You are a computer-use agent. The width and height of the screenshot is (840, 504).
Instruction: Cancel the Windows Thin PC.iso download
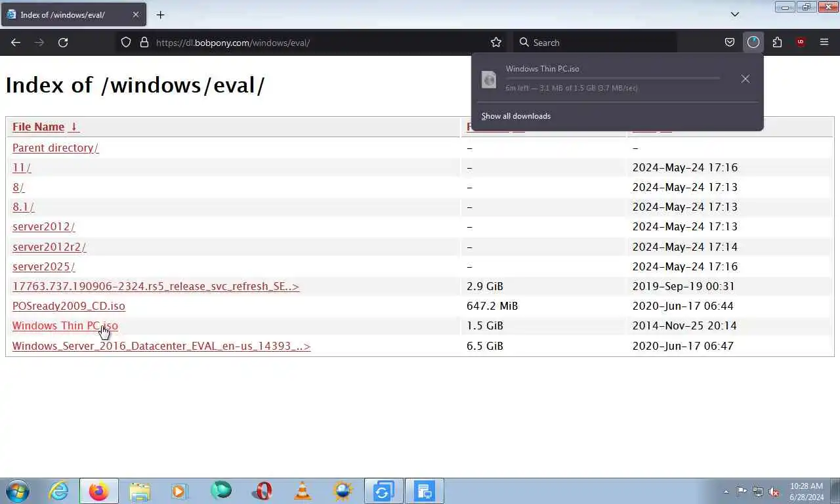click(745, 79)
